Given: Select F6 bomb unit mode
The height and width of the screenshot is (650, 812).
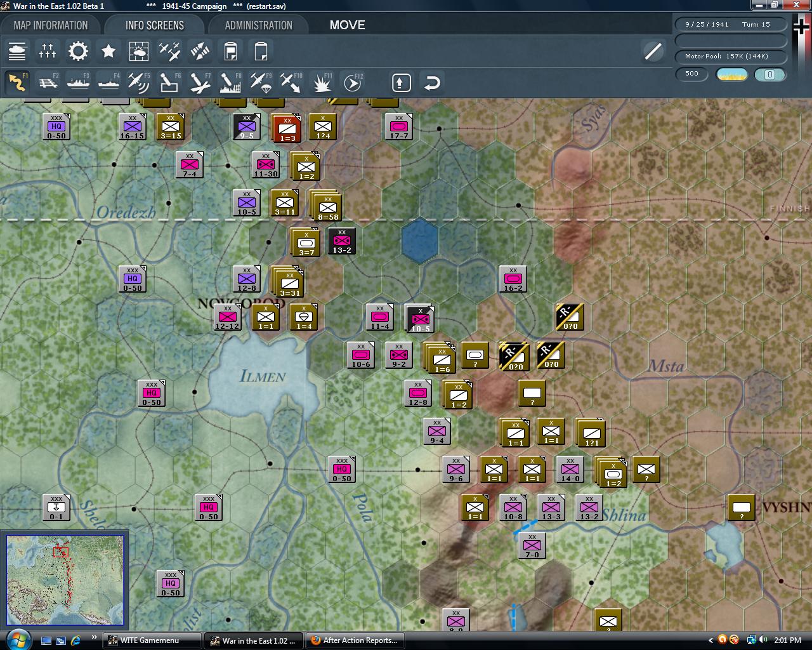Looking at the screenshot, I should pyautogui.click(x=169, y=82).
